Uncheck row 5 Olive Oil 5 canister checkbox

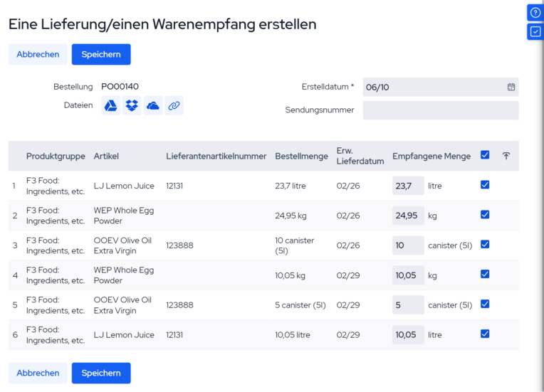[485, 304]
